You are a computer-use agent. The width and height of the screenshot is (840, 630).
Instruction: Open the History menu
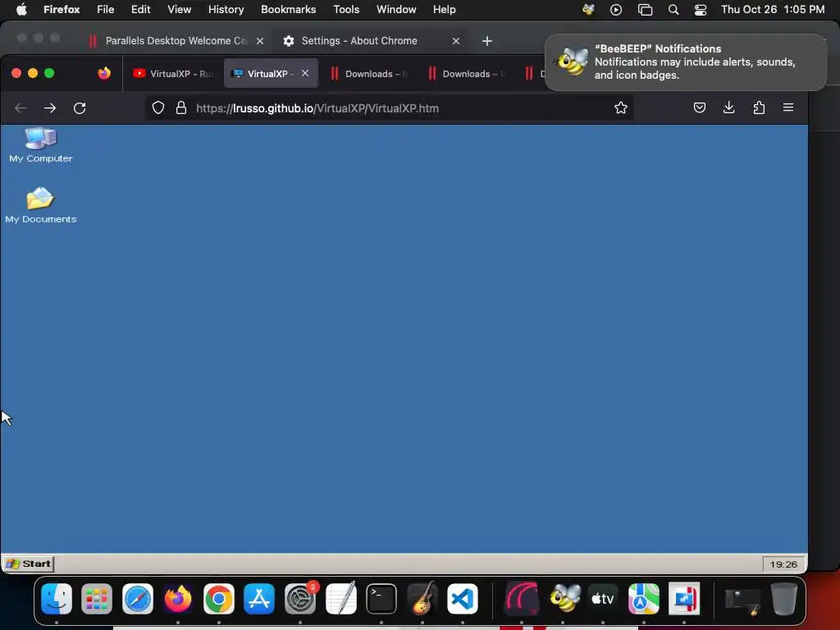click(226, 10)
